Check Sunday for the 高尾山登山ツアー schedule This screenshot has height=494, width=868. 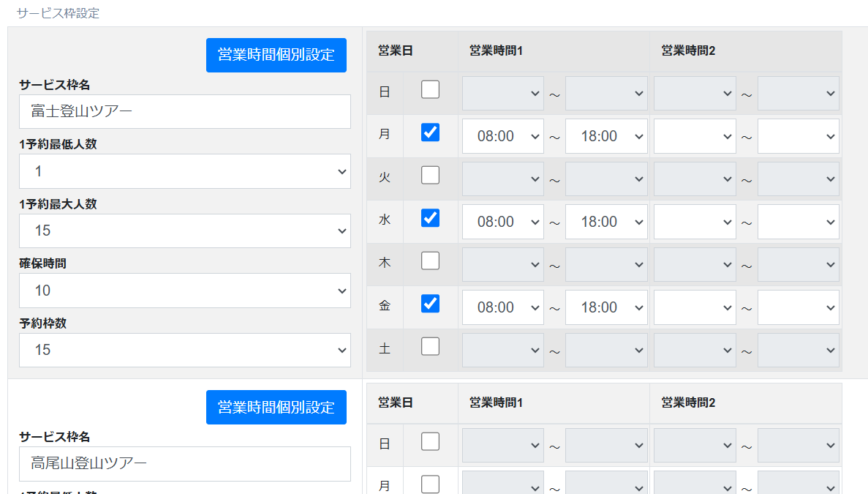[x=430, y=441]
